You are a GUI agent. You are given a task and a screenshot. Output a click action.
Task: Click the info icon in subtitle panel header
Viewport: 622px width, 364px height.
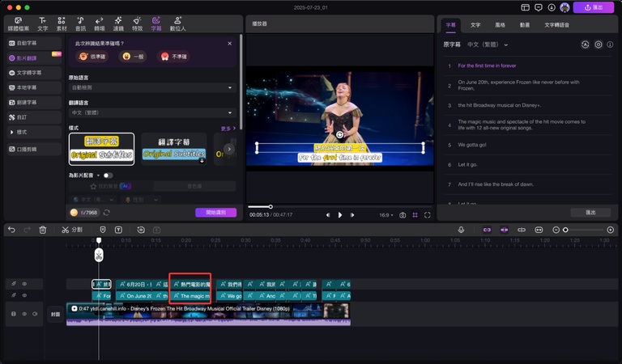(610, 44)
